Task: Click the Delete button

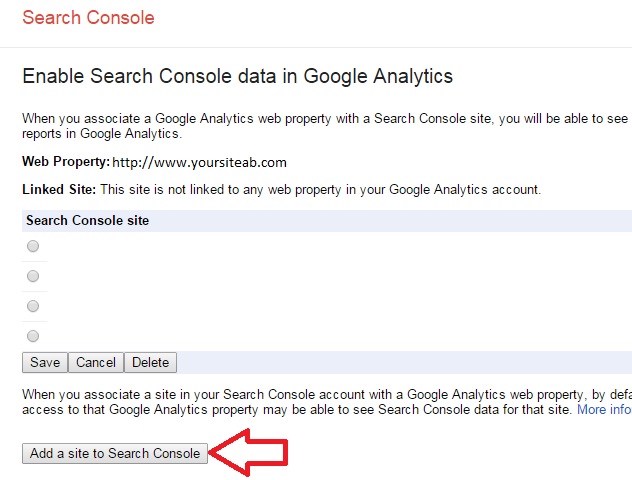Action: pos(151,363)
